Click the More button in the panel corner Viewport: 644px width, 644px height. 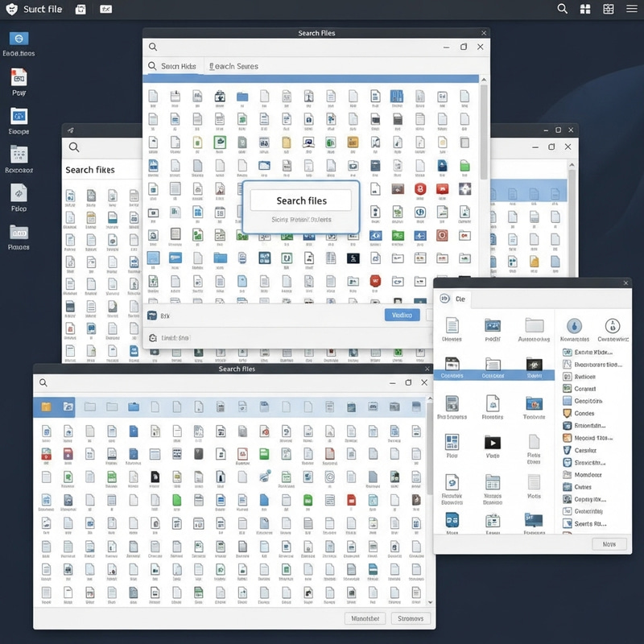click(x=609, y=544)
